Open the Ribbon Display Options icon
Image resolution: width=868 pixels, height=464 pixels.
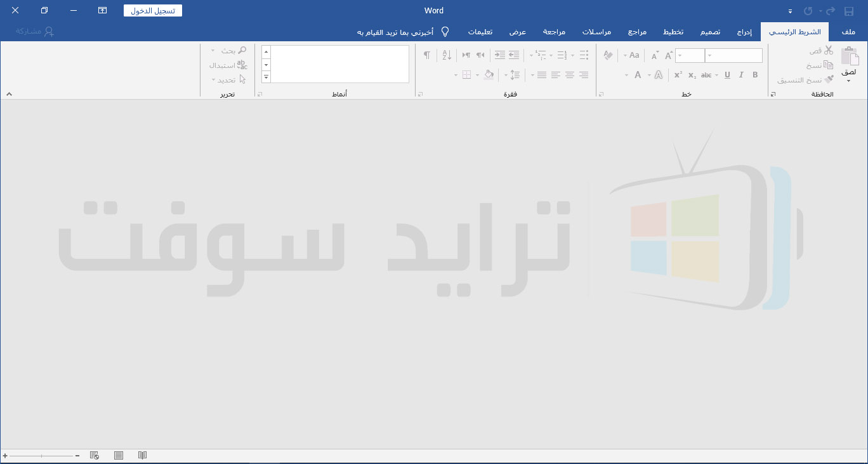click(x=103, y=11)
